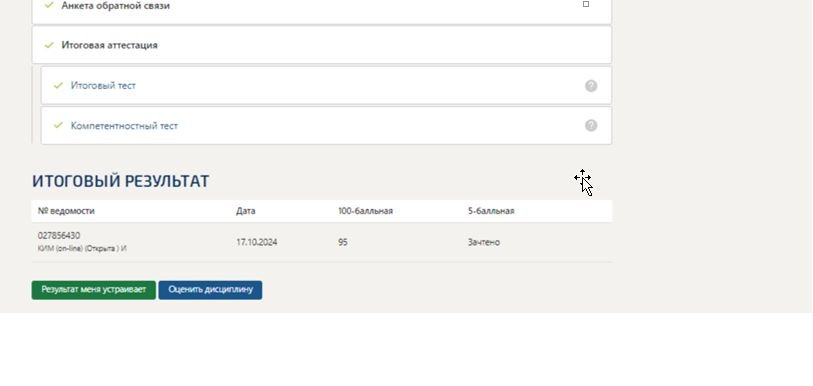Click checkmark icon beside Анкета обратной связи
Image resolution: width=813 pixels, height=386 pixels.
coord(49,5)
